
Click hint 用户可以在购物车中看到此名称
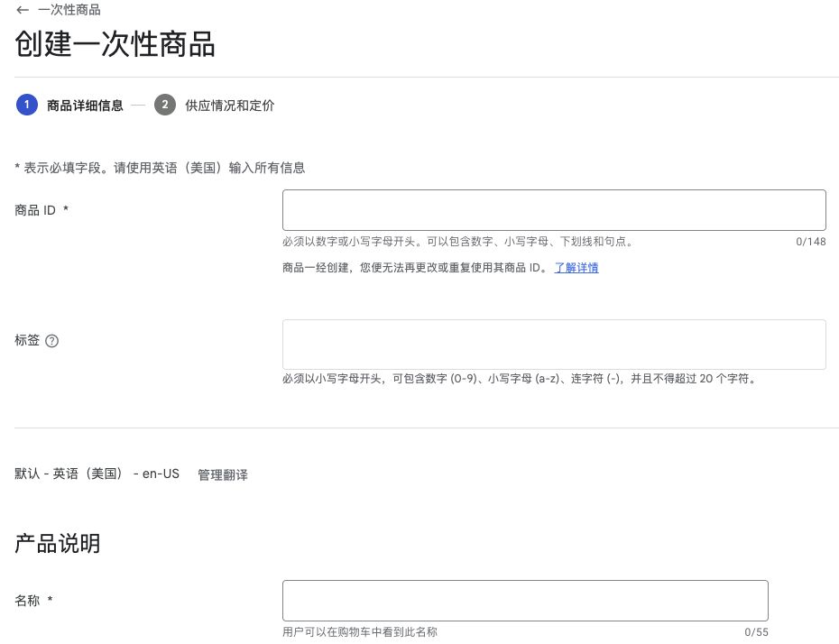360,632
